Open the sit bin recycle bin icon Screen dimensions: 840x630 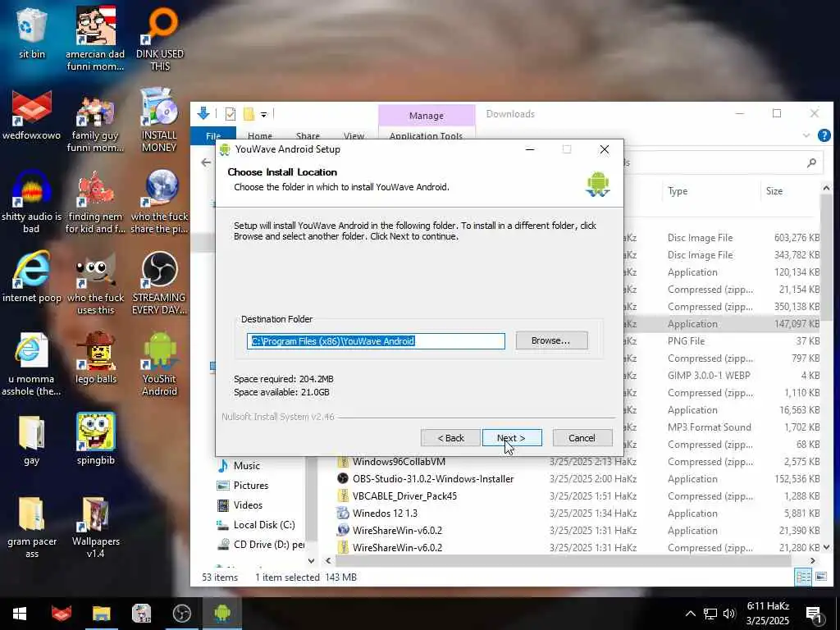click(31, 33)
